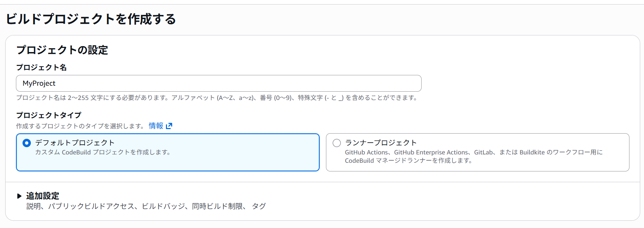Click the ランナープロジェクト option title text
Screen dimensions: 644x228
381,143
